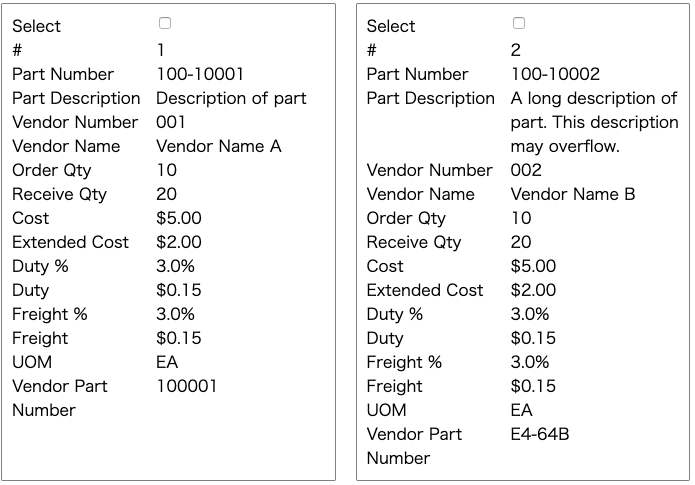Viewport: 695px width, 485px height.
Task: Check the Select checkbox for item 1
Action: [x=165, y=23]
